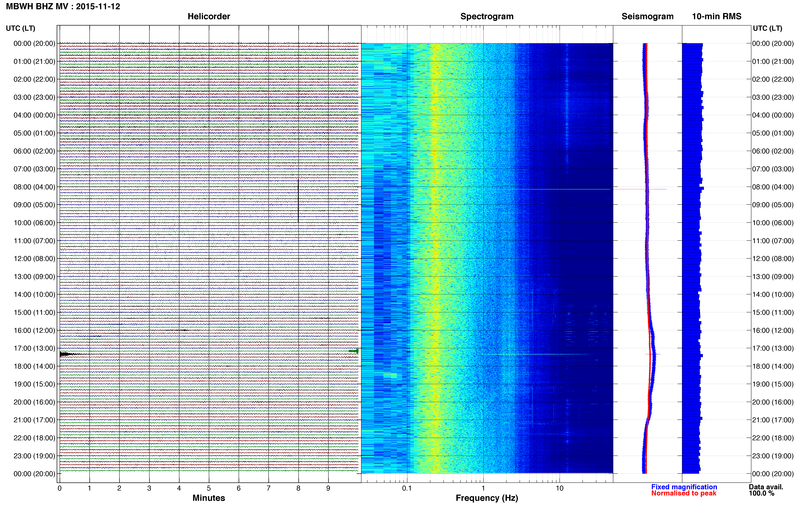Click the right 01:00 (21:00) time label
This screenshot has height=508, width=812.
tap(773, 62)
